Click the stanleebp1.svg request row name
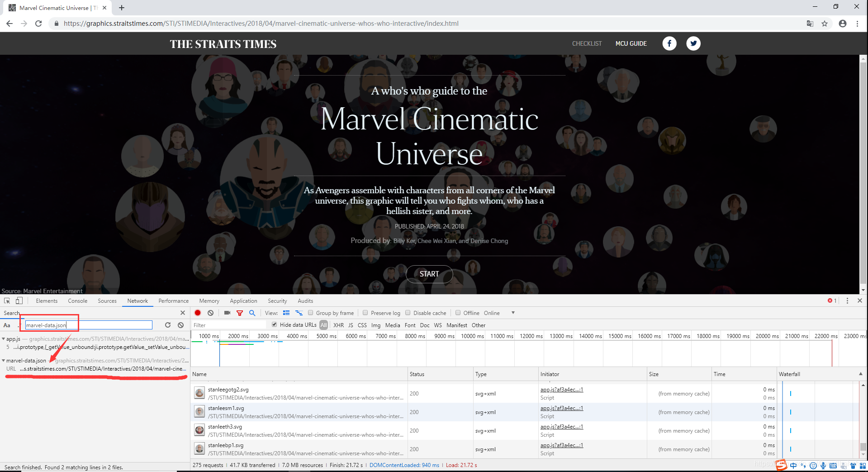Image resolution: width=868 pixels, height=472 pixels. (226, 445)
